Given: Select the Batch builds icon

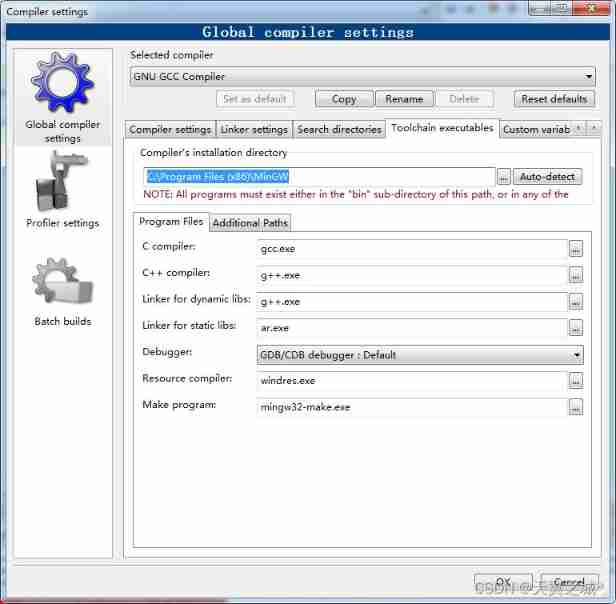Looking at the screenshot, I should pyautogui.click(x=62, y=281).
